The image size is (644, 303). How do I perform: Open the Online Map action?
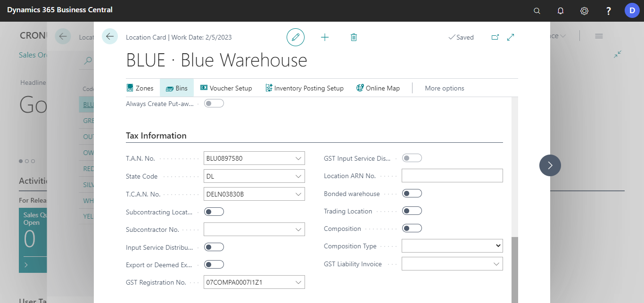click(x=378, y=88)
